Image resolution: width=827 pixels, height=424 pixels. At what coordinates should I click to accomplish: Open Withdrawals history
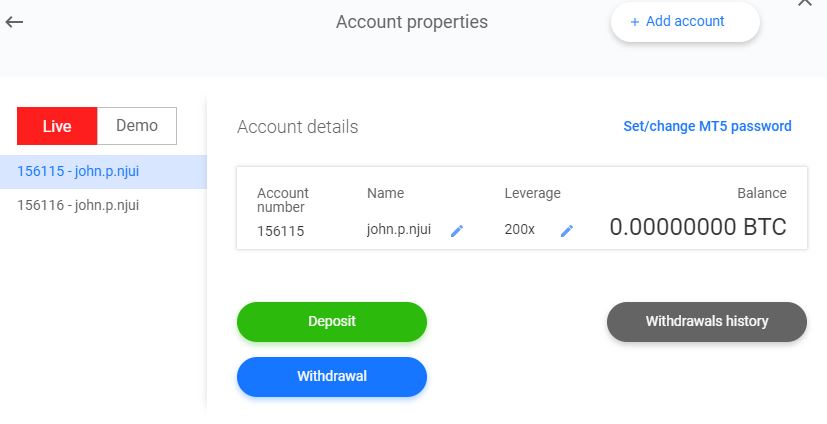(x=706, y=321)
